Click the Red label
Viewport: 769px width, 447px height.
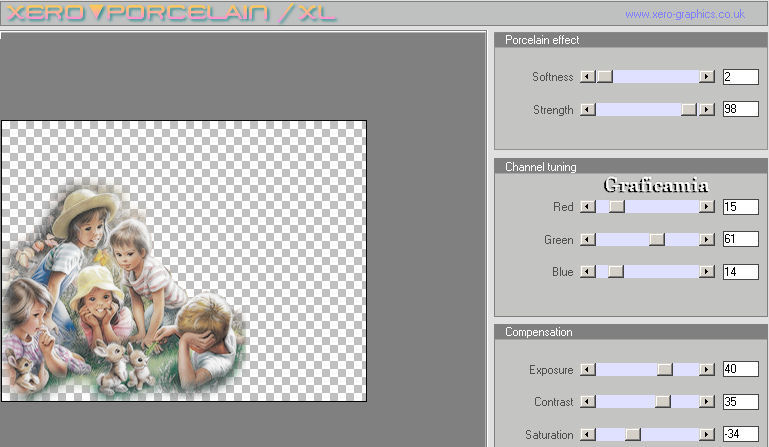pos(563,207)
